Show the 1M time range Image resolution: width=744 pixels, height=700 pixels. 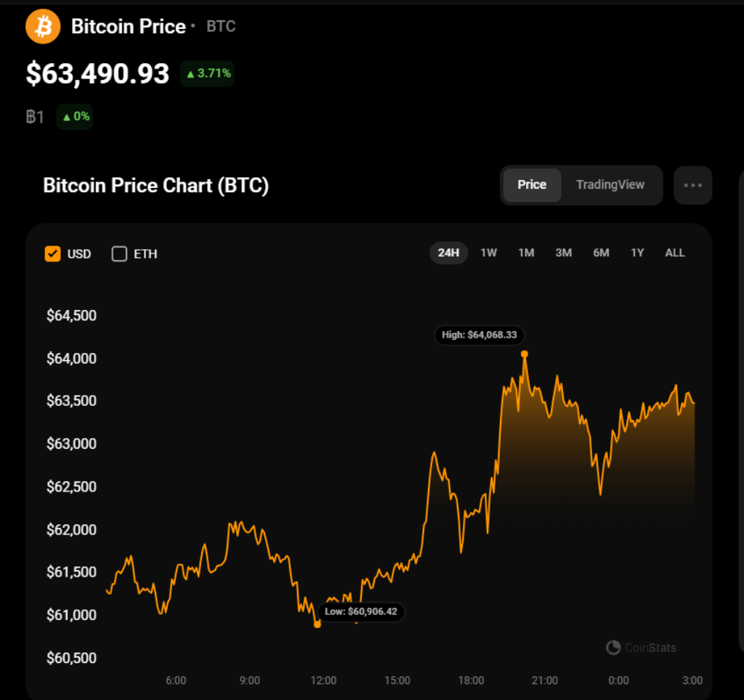(526, 253)
